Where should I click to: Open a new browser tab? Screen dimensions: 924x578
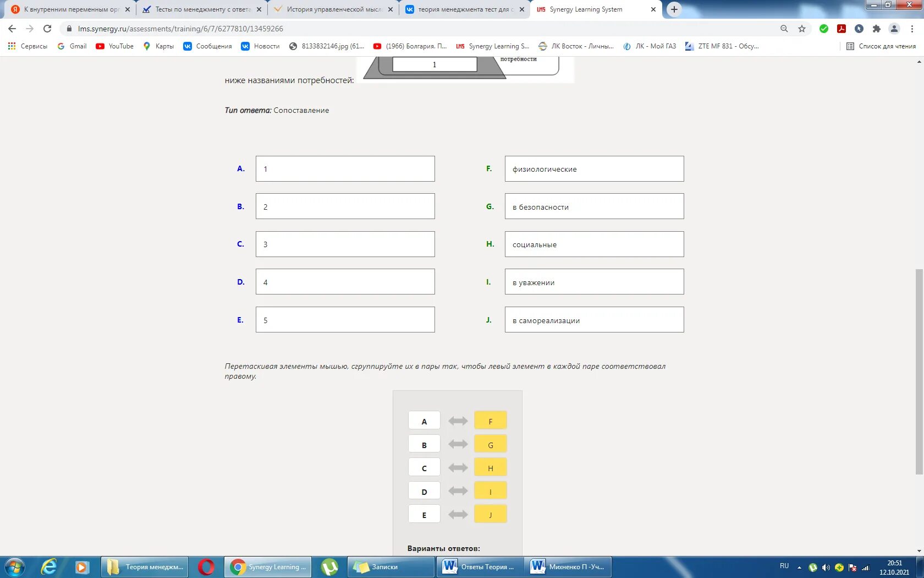pyautogui.click(x=674, y=9)
